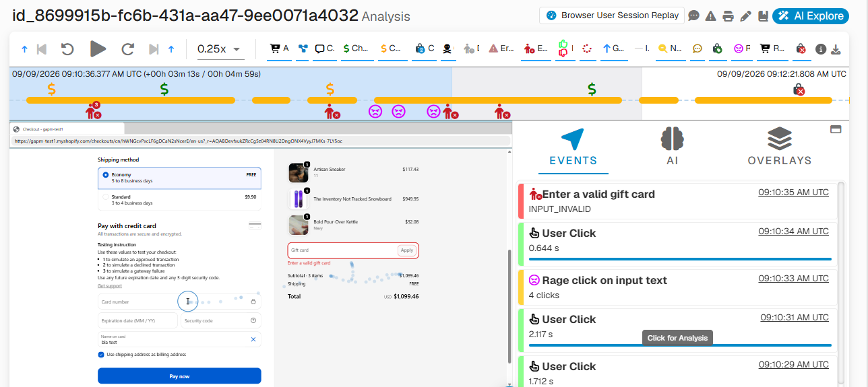This screenshot has width=868, height=387.
Task: Toggle the thumbs up/down filter
Action: tap(564, 48)
